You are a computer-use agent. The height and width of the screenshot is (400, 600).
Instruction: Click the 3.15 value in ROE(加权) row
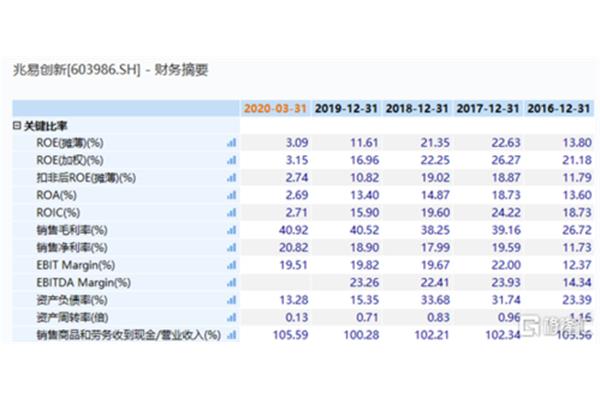pyautogui.click(x=297, y=160)
